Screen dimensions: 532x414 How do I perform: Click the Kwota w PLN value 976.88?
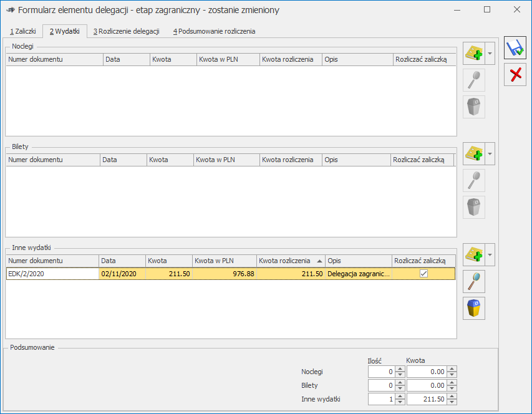tap(225, 274)
